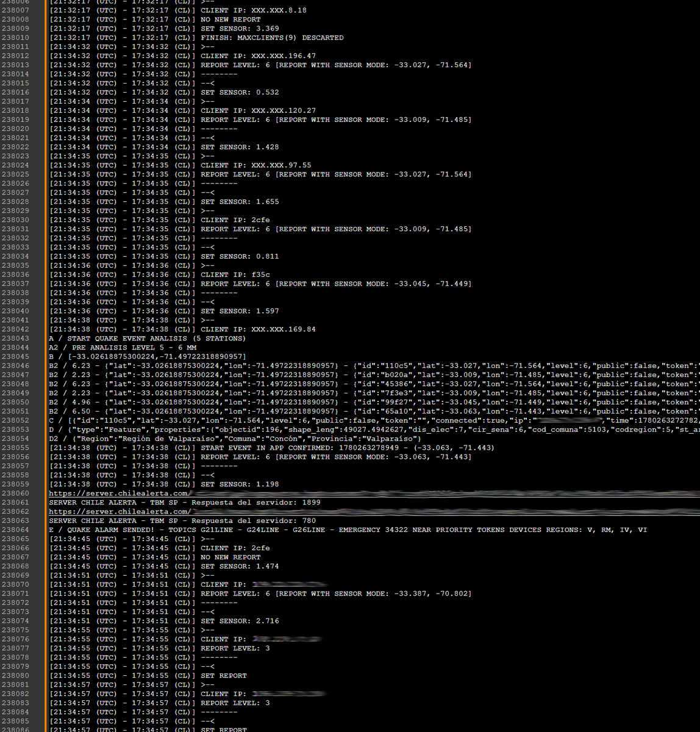
Task: Select the B2 / 4.96 row with id 99f27
Action: pyautogui.click(x=374, y=403)
